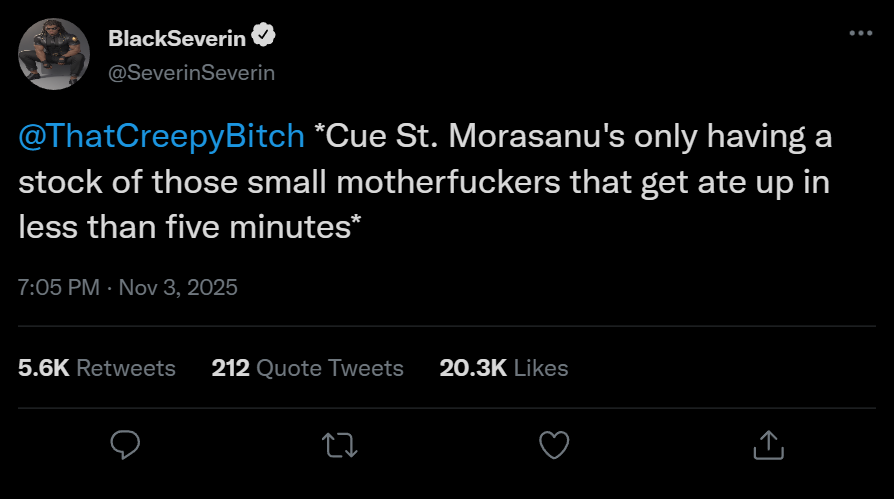
Task: Like the tweet with the heart icon
Action: tap(553, 444)
